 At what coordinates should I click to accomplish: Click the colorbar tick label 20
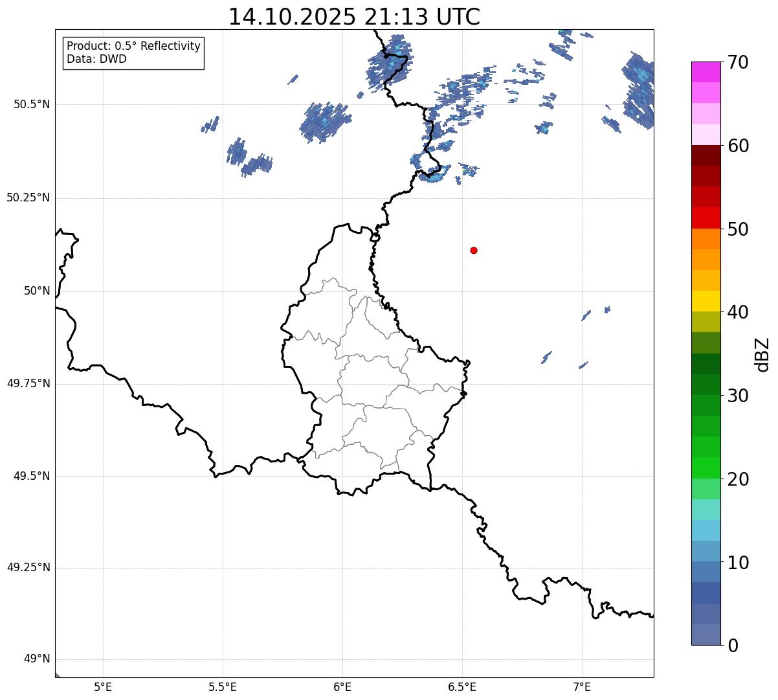click(x=738, y=479)
